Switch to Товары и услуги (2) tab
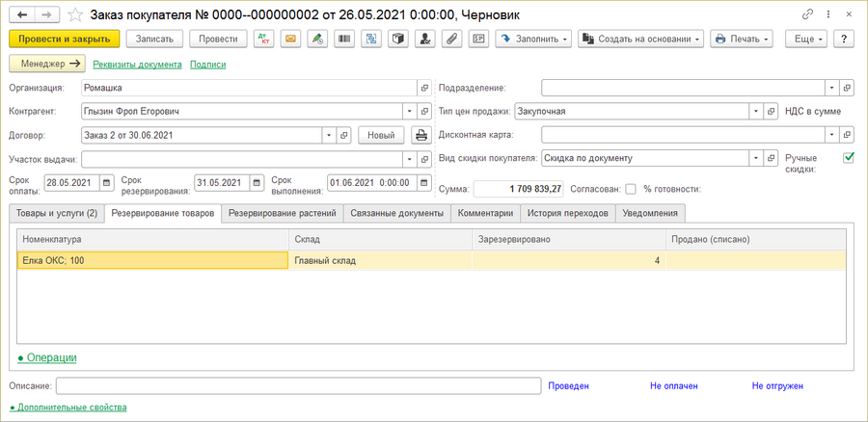The image size is (868, 422). [x=57, y=214]
